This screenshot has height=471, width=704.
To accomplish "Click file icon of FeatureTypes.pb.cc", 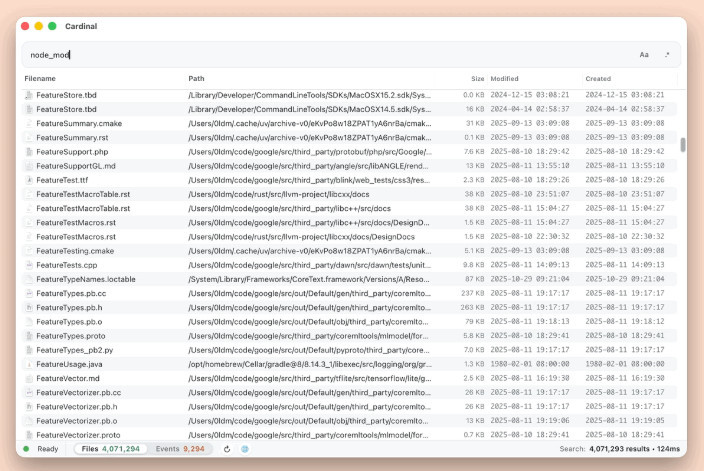I will (x=29, y=293).
